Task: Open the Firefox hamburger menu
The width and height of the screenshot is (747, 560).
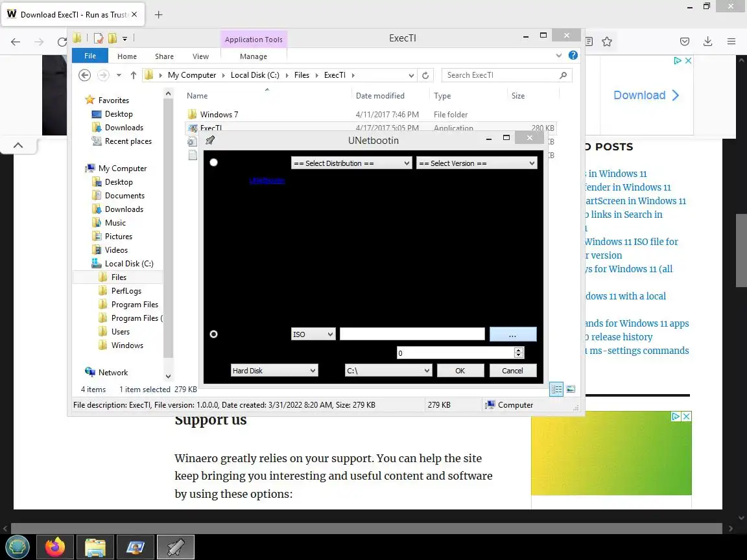Action: (731, 41)
